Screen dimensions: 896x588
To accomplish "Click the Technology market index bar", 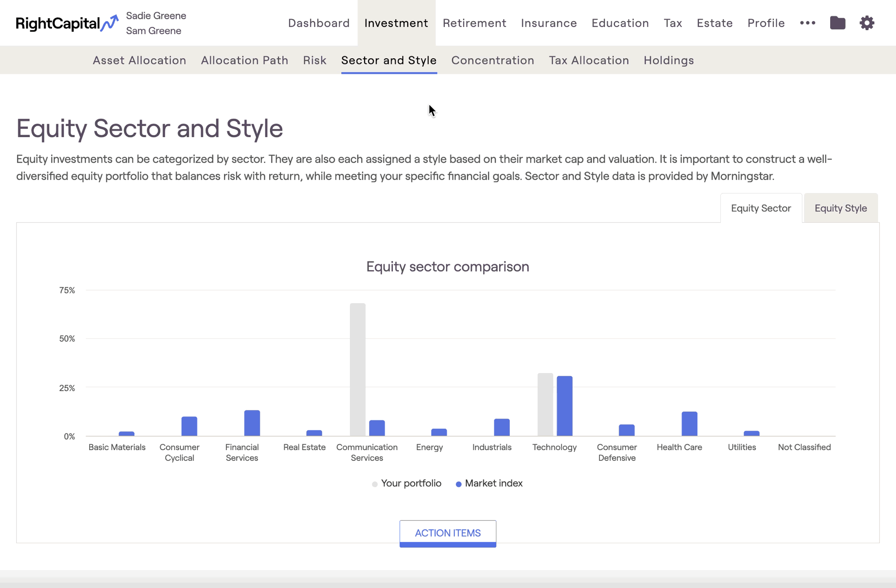I will [564, 406].
